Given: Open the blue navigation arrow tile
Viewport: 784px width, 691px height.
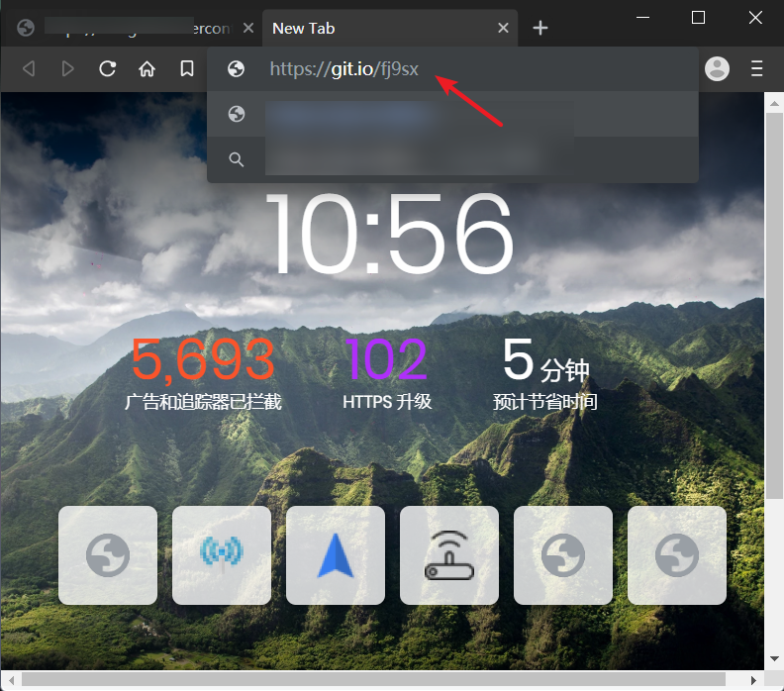Looking at the screenshot, I should tap(336, 554).
